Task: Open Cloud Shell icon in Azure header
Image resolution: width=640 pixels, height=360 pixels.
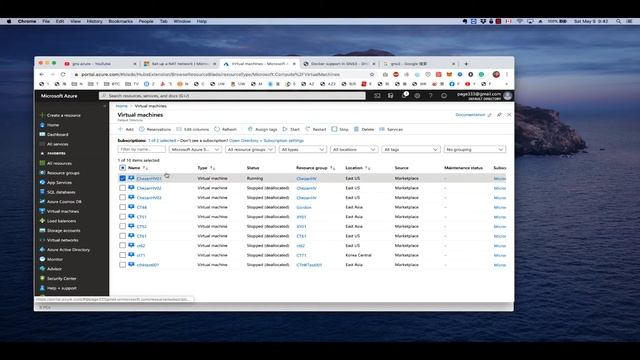Action: coord(377,96)
